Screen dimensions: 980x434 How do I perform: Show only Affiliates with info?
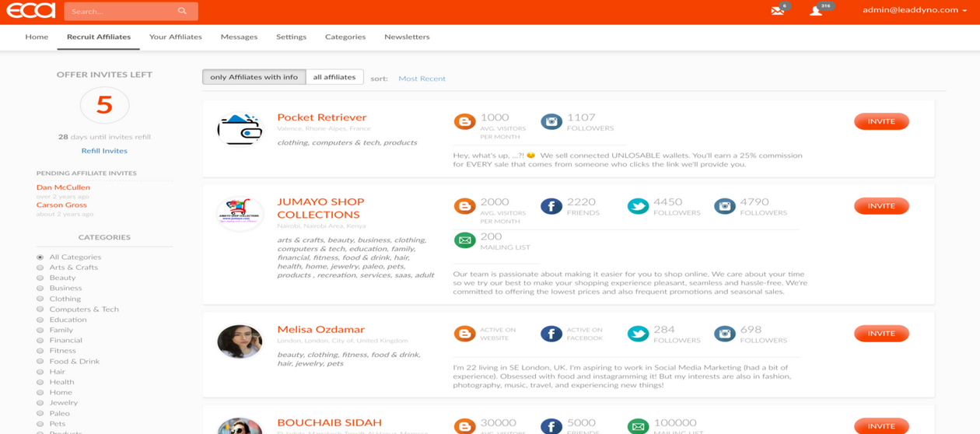254,77
